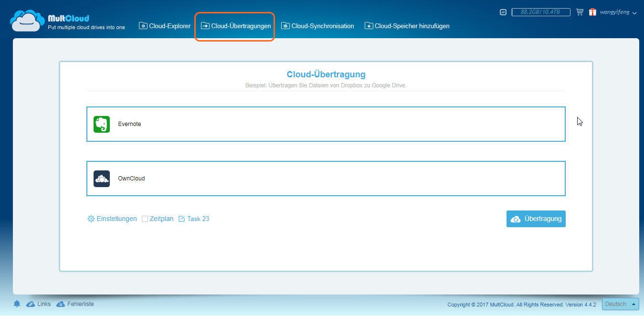Click the OwnCloud icon
644x316 pixels.
pyautogui.click(x=102, y=179)
